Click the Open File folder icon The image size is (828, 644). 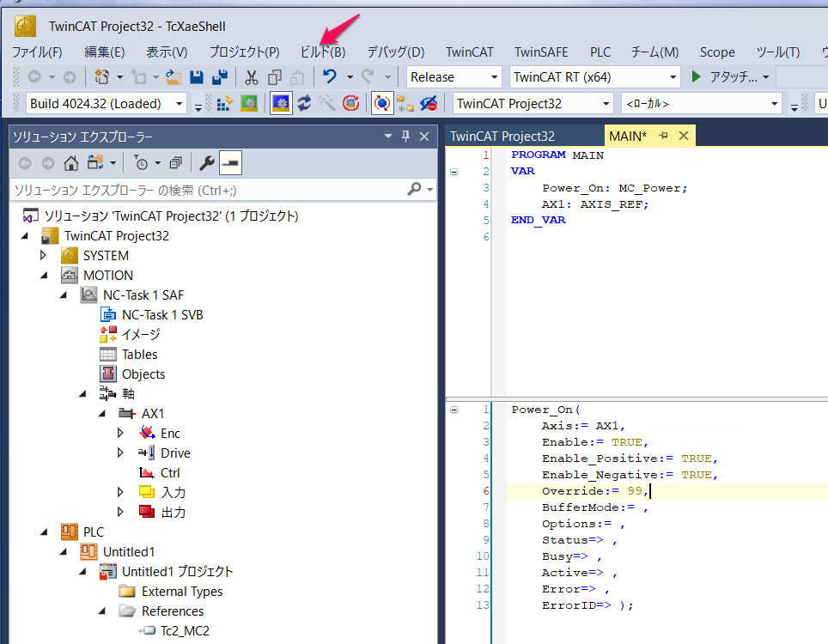pos(174,77)
